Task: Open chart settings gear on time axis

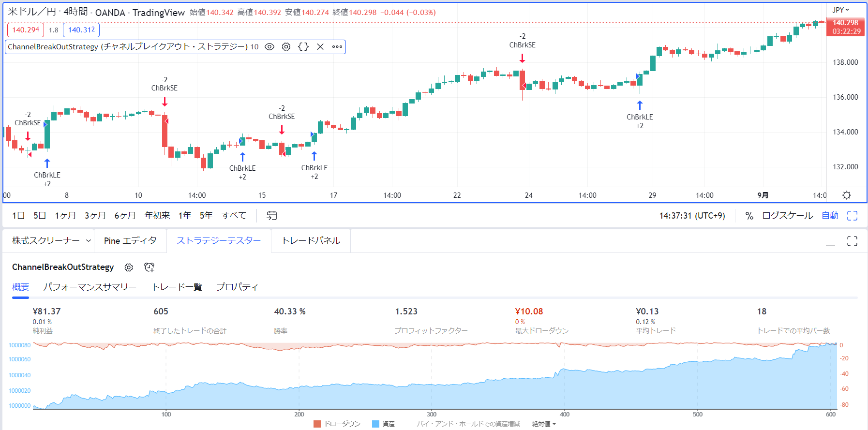Action: click(x=847, y=195)
